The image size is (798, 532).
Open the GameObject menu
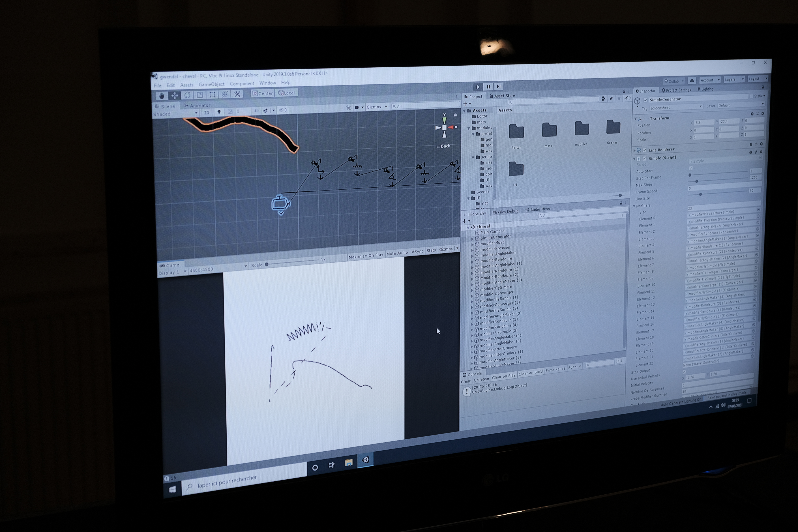pos(211,84)
